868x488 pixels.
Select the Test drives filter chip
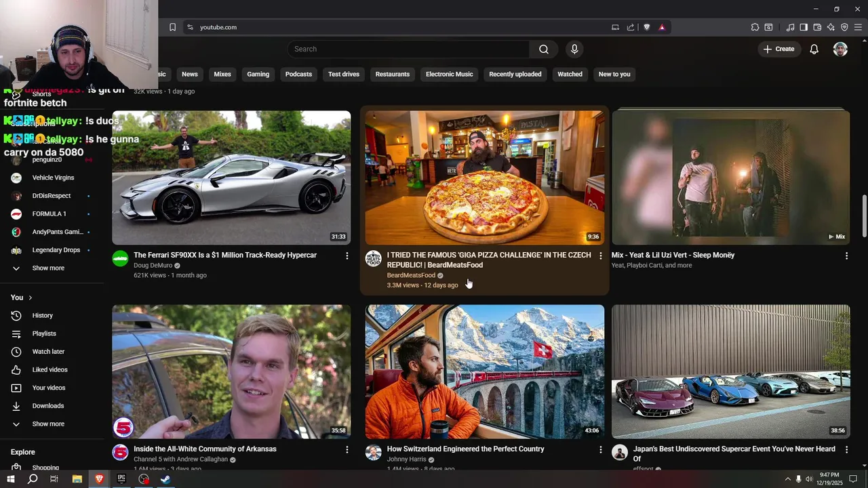pos(344,74)
